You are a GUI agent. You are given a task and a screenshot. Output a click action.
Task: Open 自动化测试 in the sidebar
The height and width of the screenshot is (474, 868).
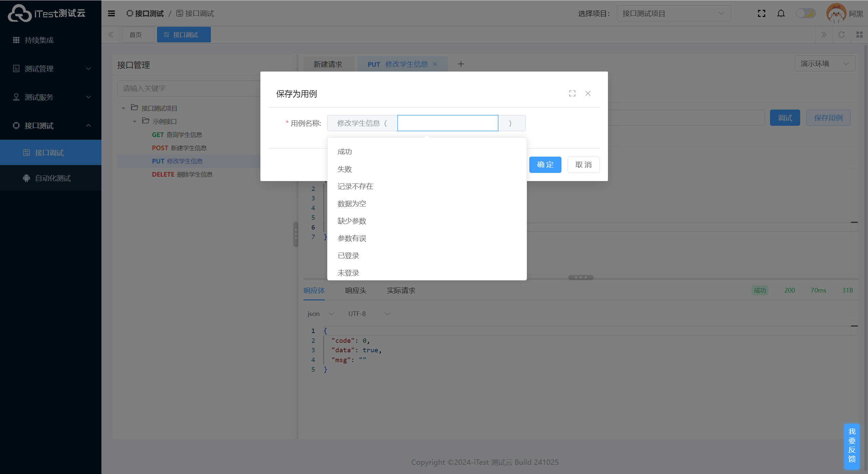(x=53, y=178)
